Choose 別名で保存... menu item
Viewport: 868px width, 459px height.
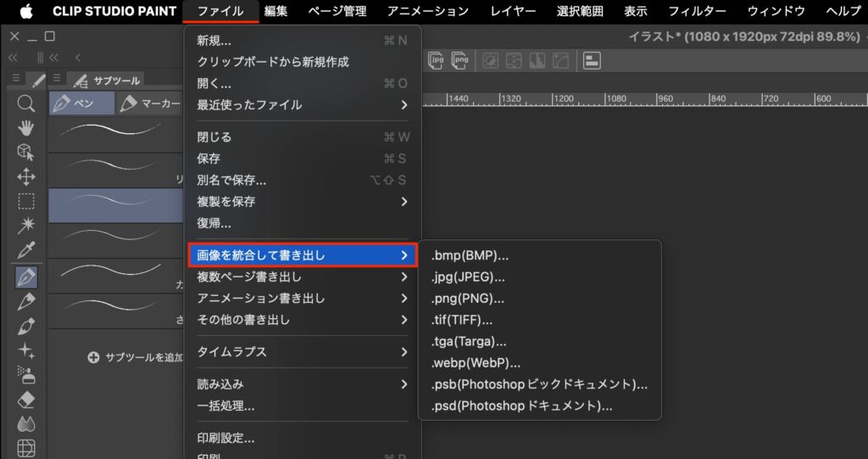(x=303, y=180)
